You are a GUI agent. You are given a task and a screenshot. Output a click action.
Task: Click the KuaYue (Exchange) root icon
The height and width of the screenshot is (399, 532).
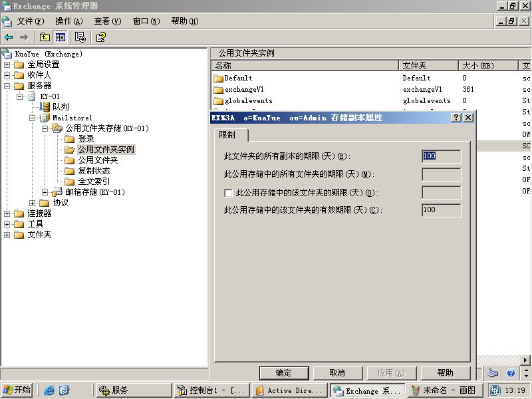click(7, 54)
